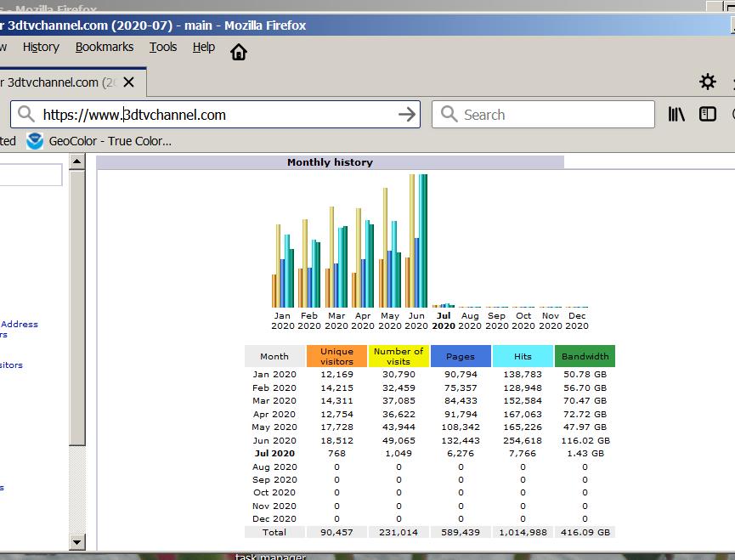
Task: Click the partially visible Address link in left frame
Action: click(x=20, y=324)
